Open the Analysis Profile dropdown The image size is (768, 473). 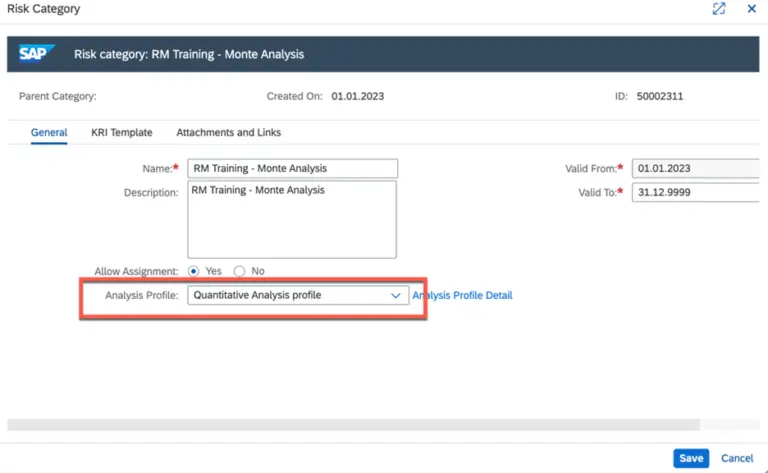tap(396, 296)
